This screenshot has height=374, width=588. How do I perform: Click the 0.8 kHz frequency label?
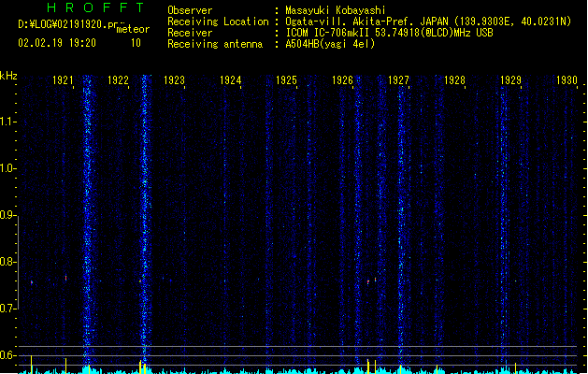tap(7, 262)
